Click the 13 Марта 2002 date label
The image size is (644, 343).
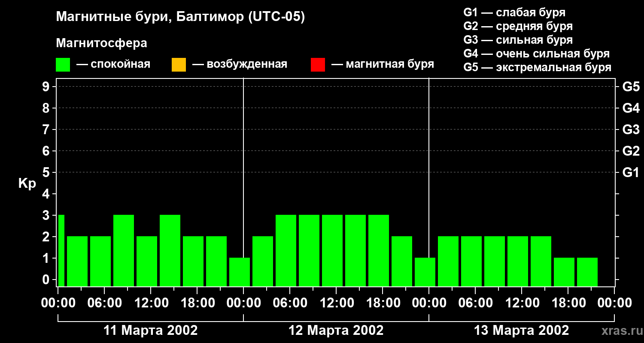click(x=522, y=331)
